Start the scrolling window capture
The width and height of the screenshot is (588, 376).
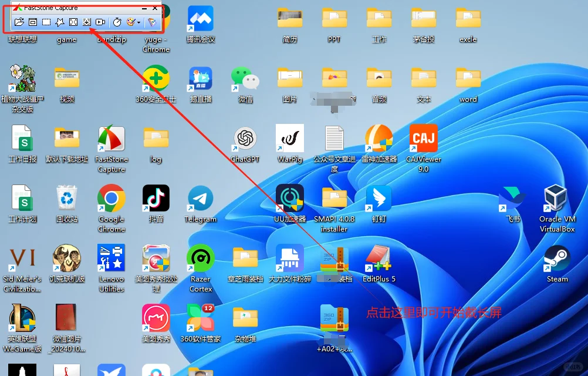pyautogui.click(x=87, y=22)
